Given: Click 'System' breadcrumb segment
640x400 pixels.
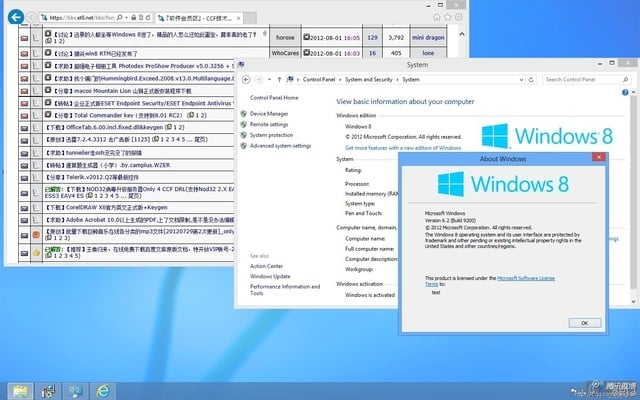Looking at the screenshot, I should (411, 80).
